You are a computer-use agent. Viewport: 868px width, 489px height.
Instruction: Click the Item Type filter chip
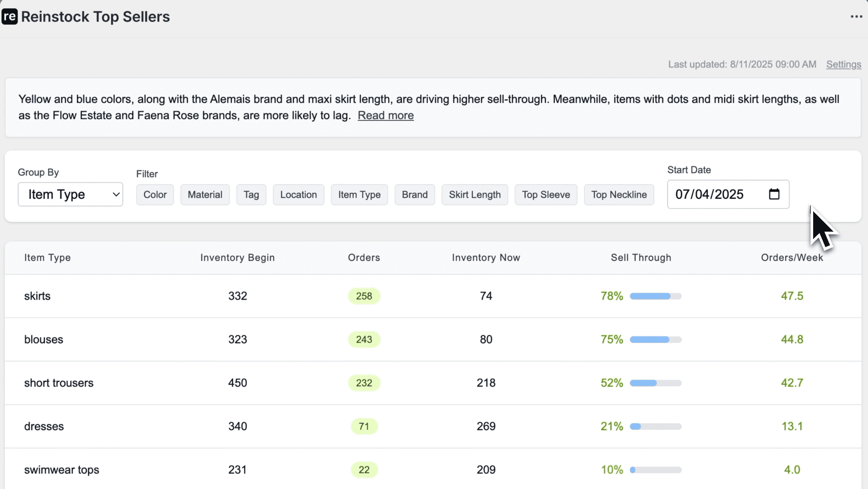[359, 195]
